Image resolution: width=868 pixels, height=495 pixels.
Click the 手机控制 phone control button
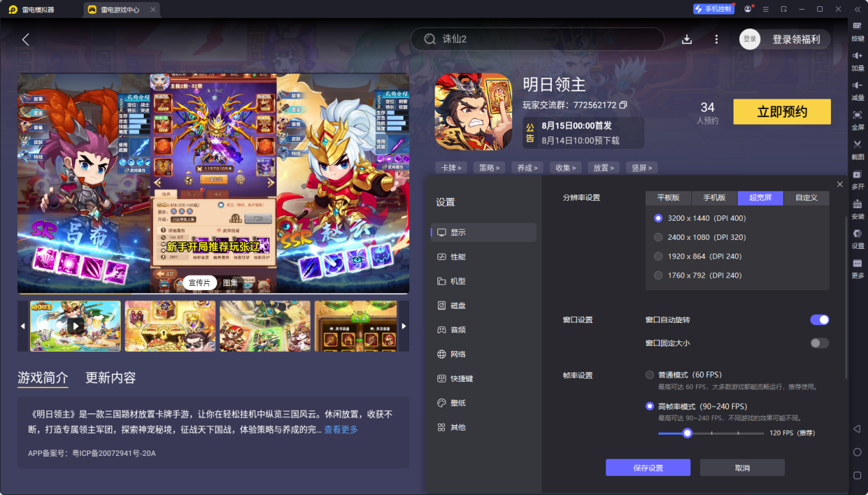[713, 9]
